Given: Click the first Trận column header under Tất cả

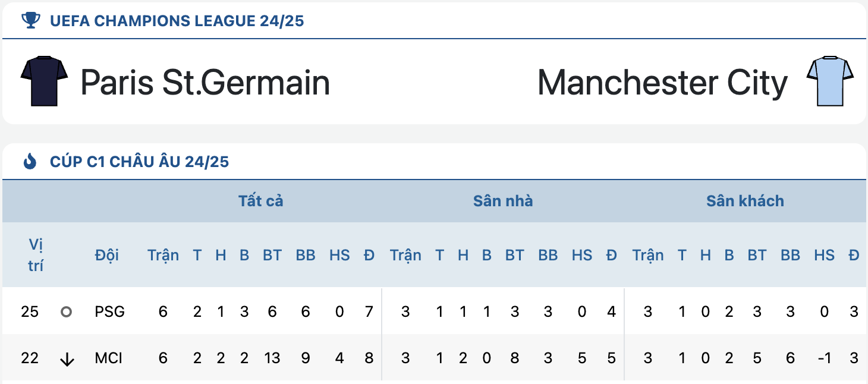Looking at the screenshot, I should 163,255.
